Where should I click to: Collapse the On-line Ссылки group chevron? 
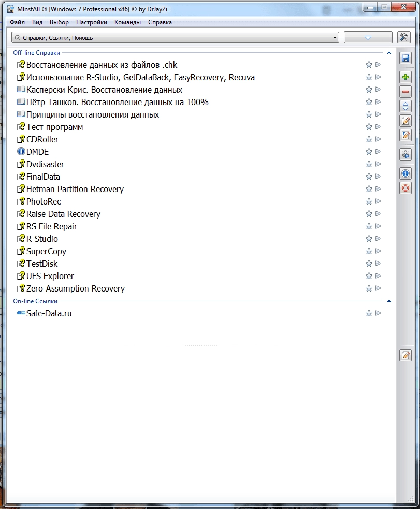pos(389,301)
